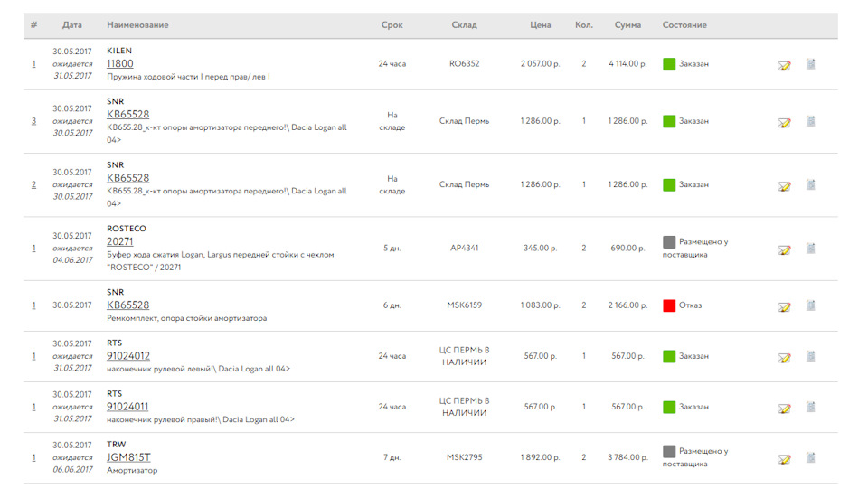Screen dimensions: 868x498
Task: Open the TRW article link JGM815T
Action: click(128, 457)
